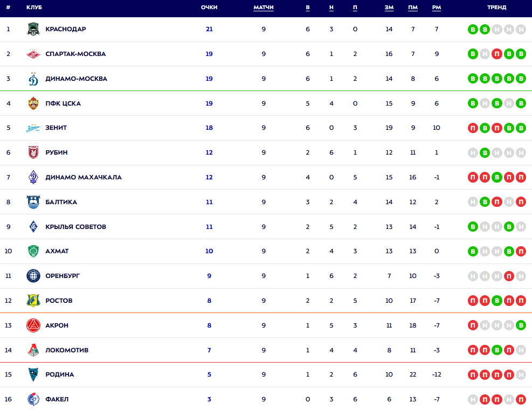Select the Akhmat green crest
Image resolution: width=532 pixels, height=410 pixels.
[x=33, y=251]
